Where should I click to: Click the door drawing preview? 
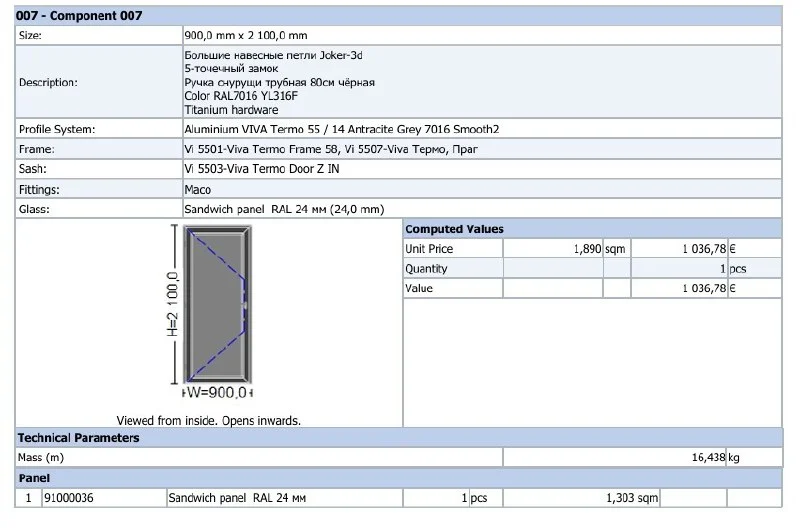[x=216, y=307]
